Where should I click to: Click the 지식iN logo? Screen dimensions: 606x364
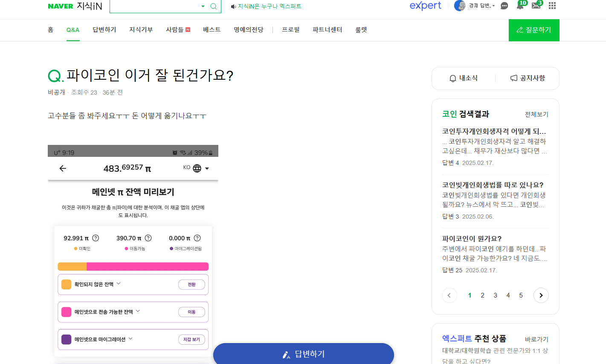(90, 6)
